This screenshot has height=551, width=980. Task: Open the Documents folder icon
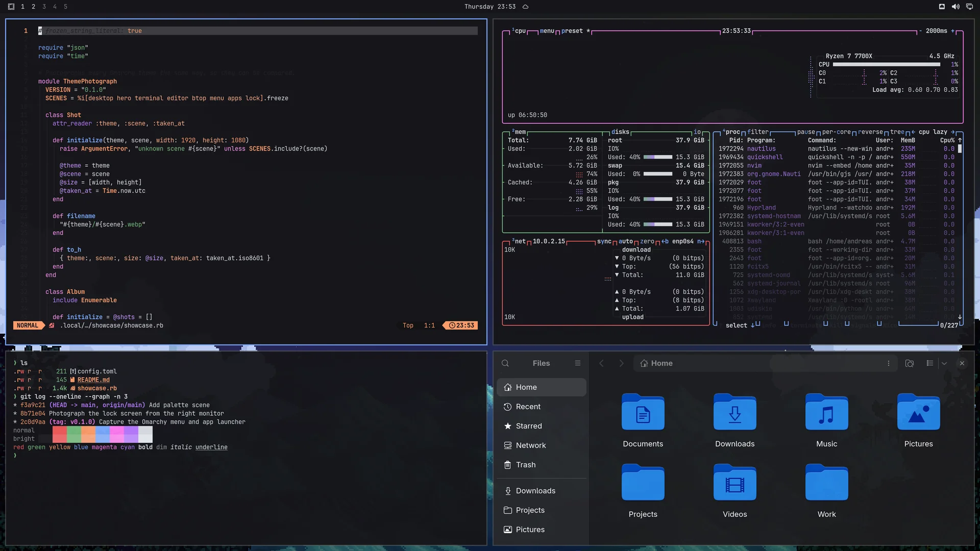pyautogui.click(x=643, y=412)
